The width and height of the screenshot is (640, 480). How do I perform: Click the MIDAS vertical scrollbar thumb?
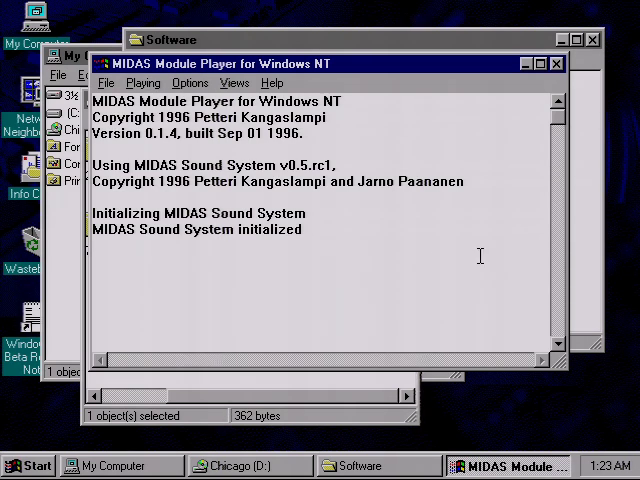click(558, 117)
